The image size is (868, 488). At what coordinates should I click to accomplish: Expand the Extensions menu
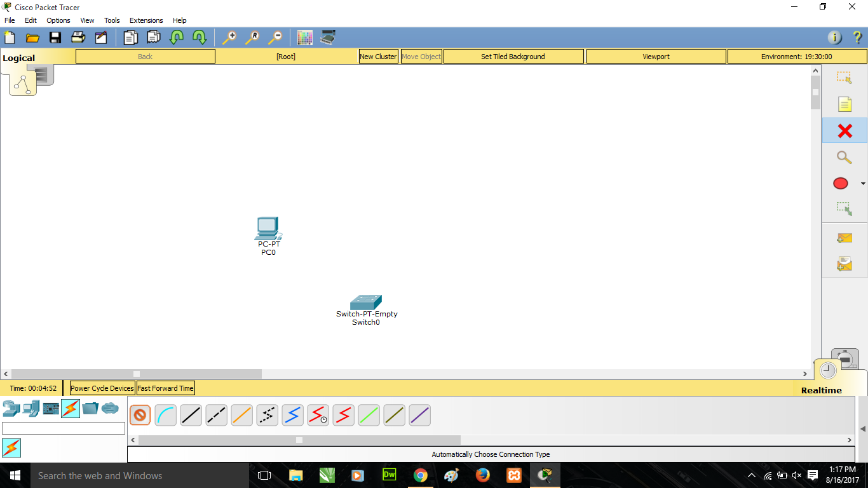click(146, 20)
